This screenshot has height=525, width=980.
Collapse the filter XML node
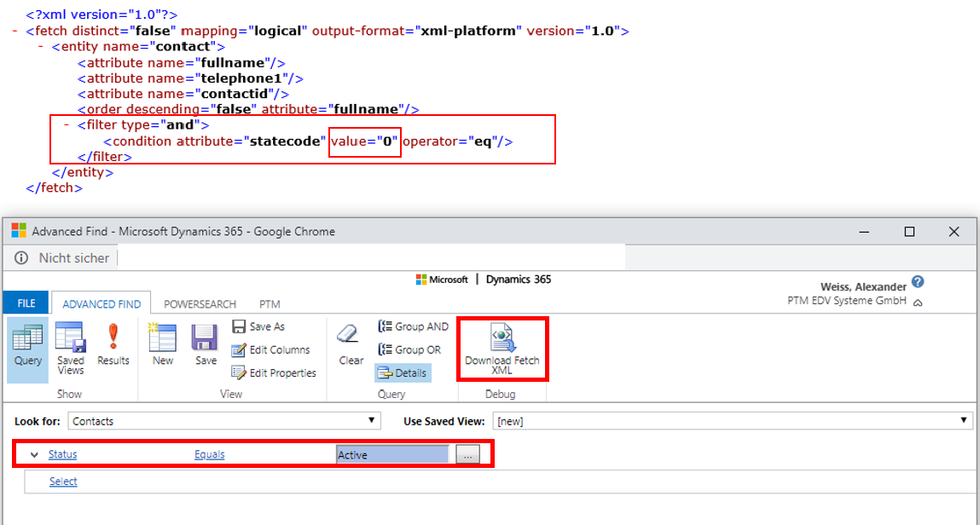[x=67, y=124]
